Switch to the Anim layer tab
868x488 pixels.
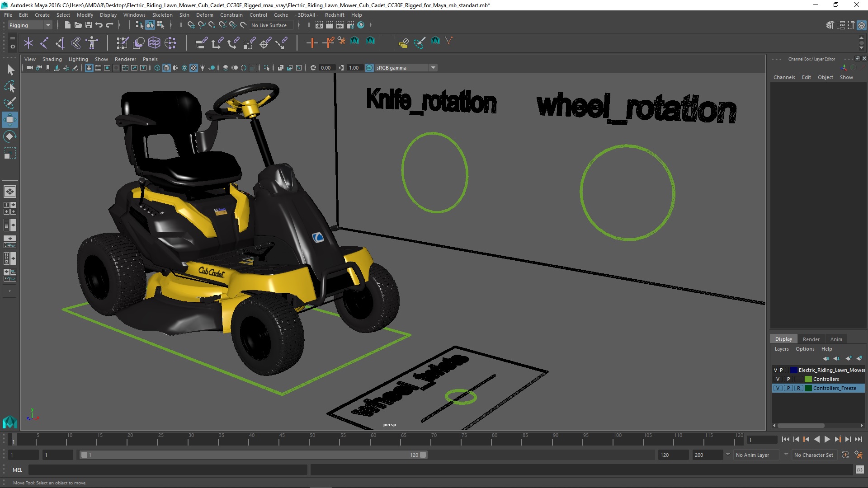point(836,339)
